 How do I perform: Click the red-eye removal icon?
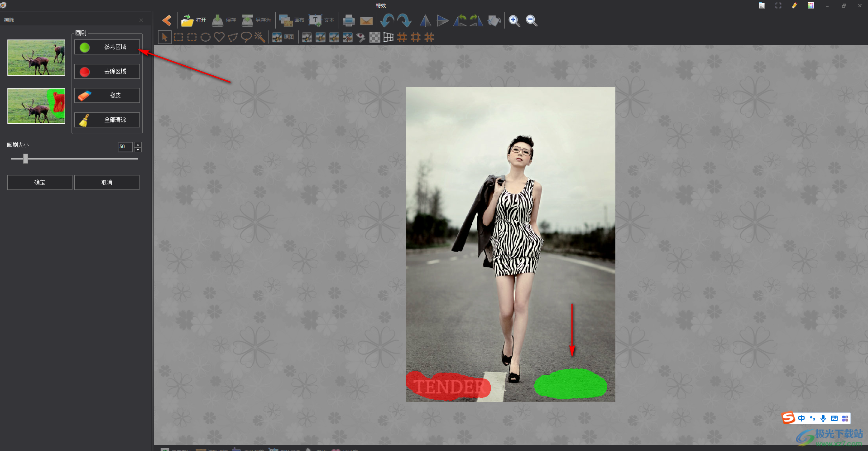tap(361, 37)
